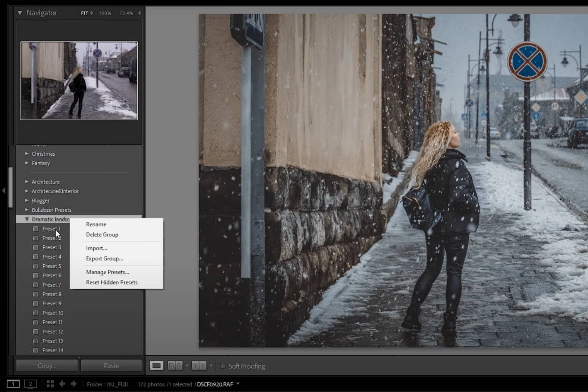
Task: Enable the Soft Proofing checkbox
Action: coord(223,366)
